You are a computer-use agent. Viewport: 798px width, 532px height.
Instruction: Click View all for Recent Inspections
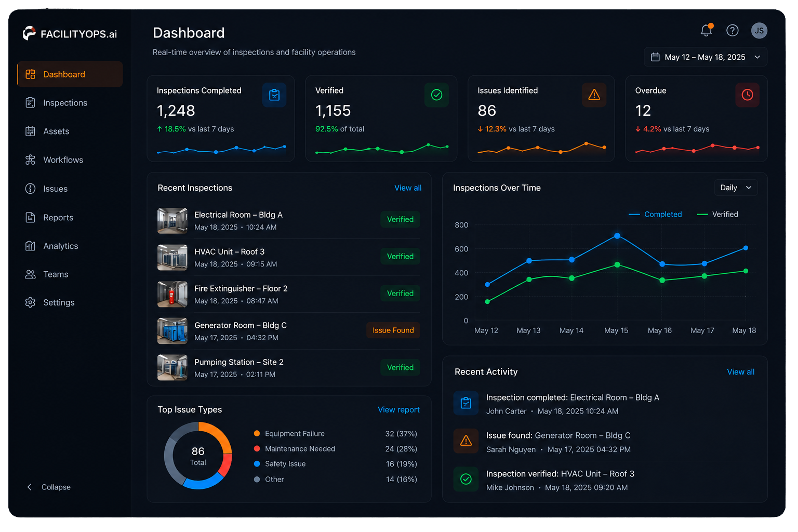pos(408,188)
